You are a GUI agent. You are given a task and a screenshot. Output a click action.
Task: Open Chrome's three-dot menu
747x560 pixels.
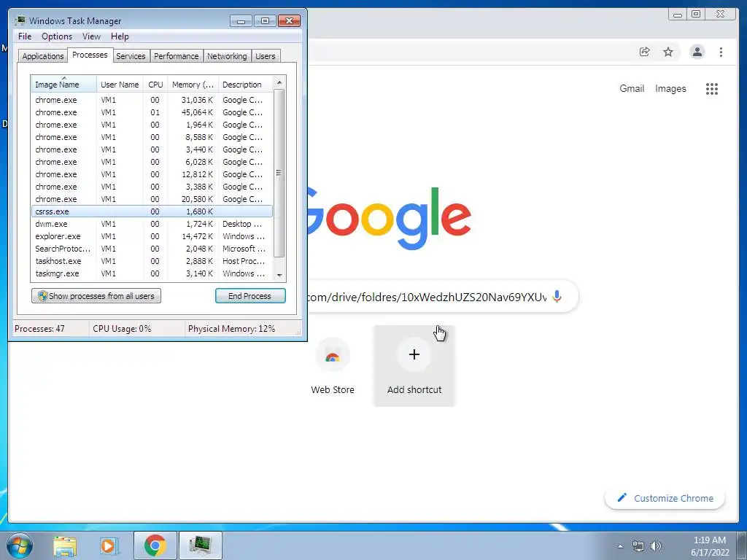point(721,52)
